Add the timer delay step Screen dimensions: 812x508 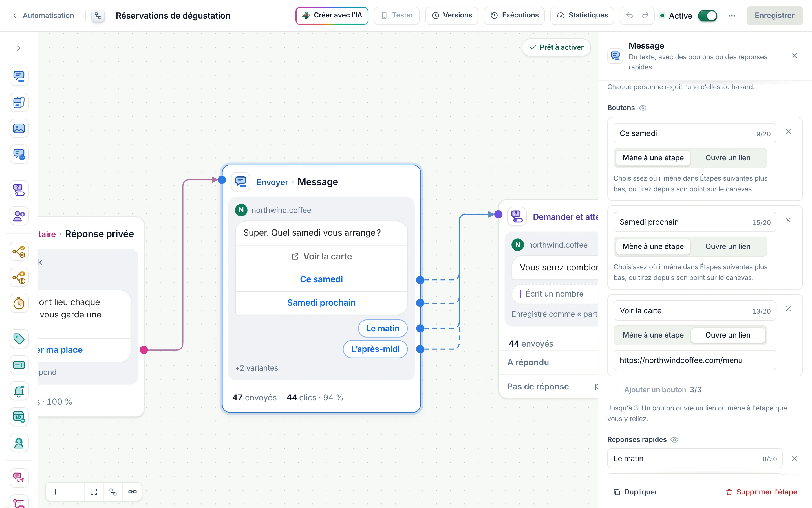pyautogui.click(x=19, y=303)
